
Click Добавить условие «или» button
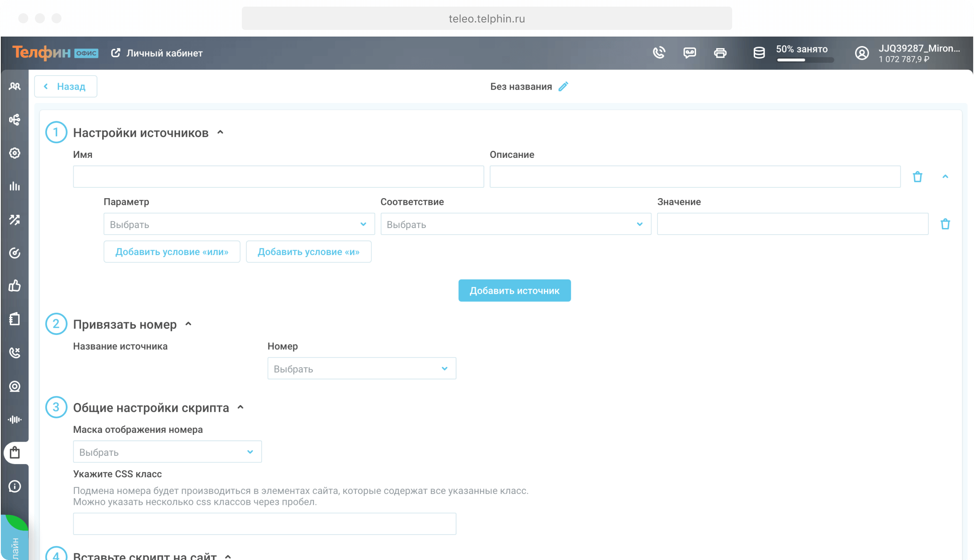172,252
